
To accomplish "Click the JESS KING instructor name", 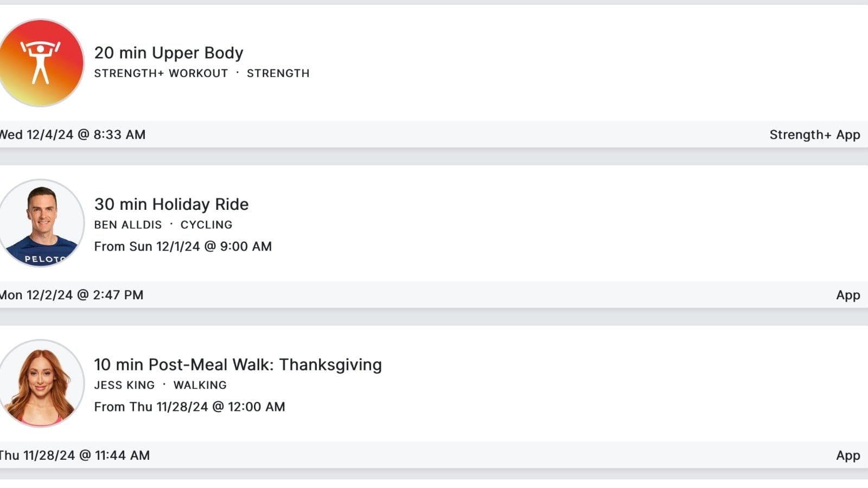I will click(x=124, y=385).
